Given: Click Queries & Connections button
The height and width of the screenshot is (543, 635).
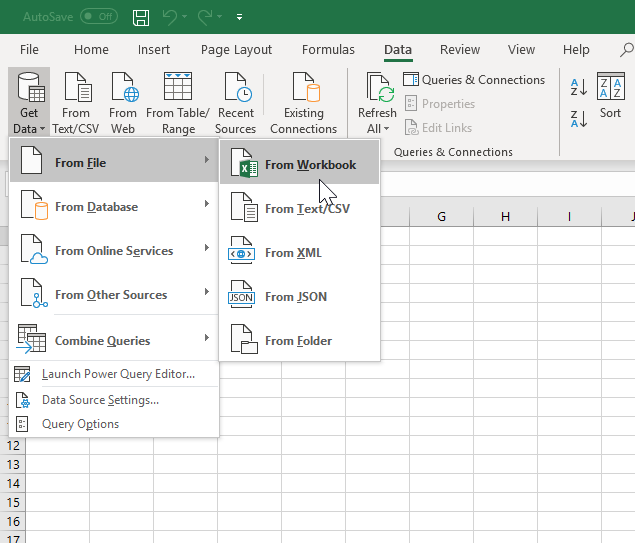Looking at the screenshot, I should coord(474,80).
